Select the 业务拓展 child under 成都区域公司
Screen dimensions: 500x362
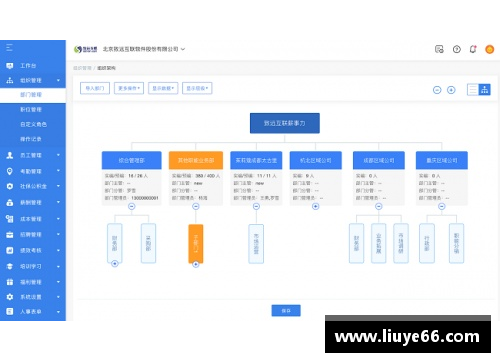click(x=379, y=244)
